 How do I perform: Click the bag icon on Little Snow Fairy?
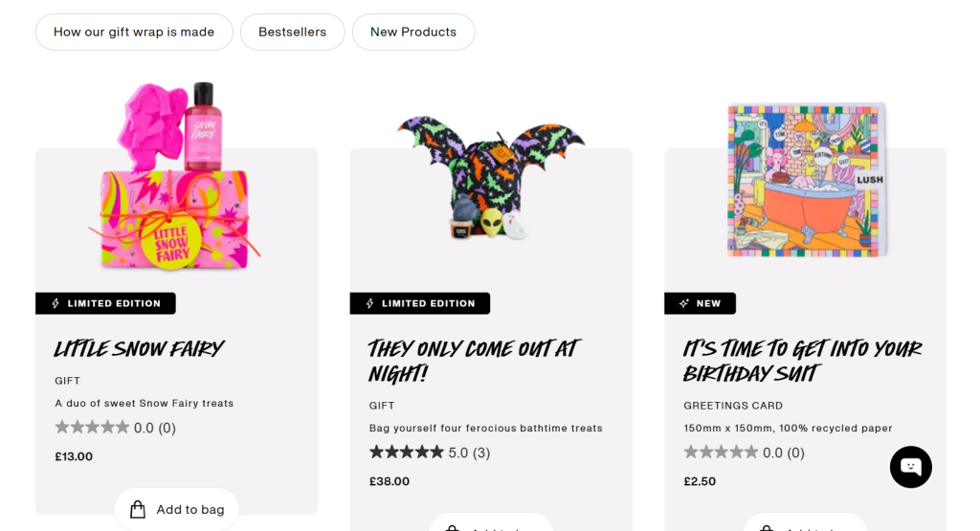(138, 509)
